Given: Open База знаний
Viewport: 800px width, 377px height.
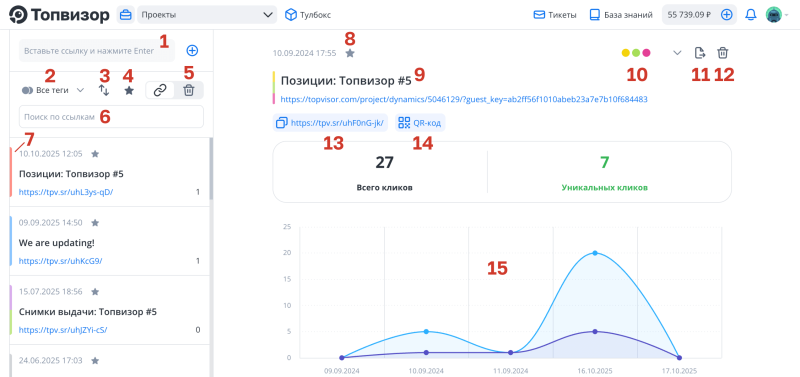Looking at the screenshot, I should 621,15.
